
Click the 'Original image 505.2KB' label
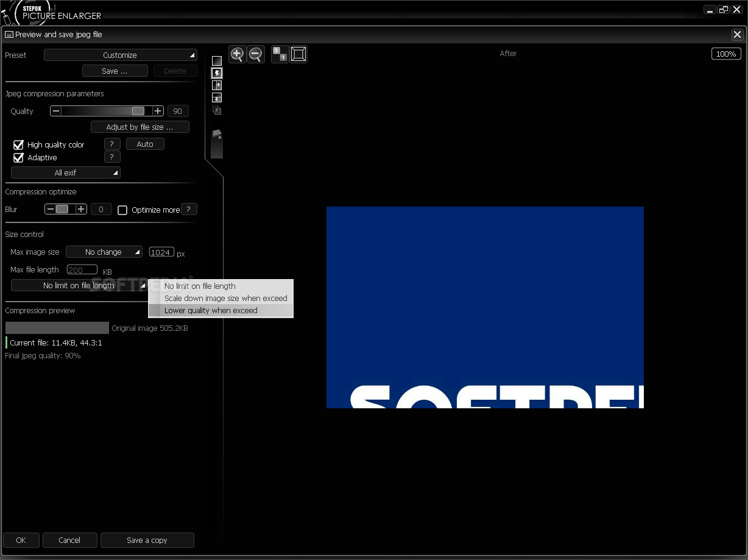[x=150, y=328]
